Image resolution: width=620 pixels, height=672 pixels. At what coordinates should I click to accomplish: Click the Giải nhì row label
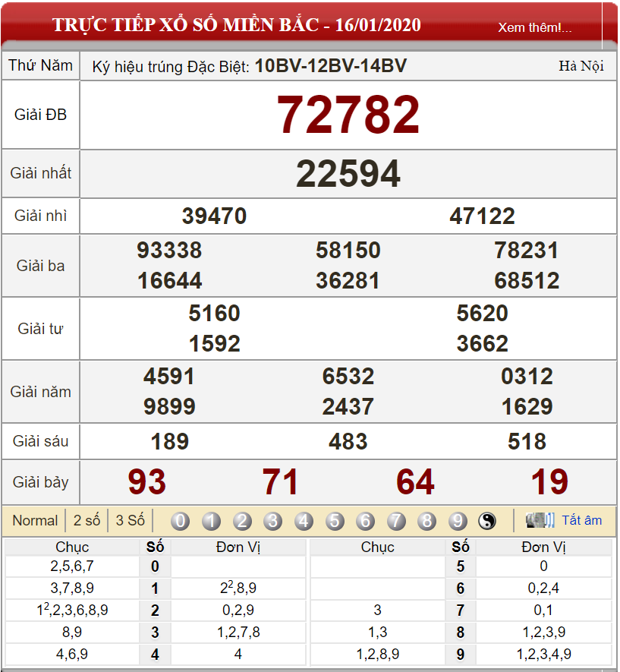tap(41, 216)
